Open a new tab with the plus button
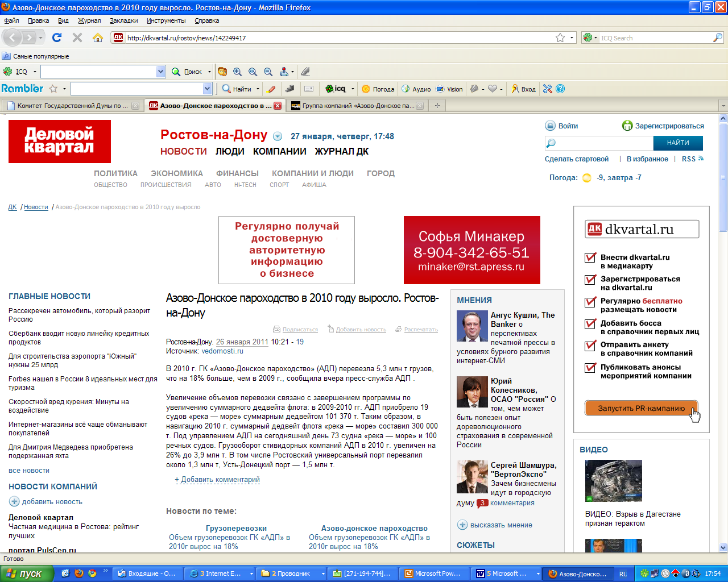 tap(437, 106)
